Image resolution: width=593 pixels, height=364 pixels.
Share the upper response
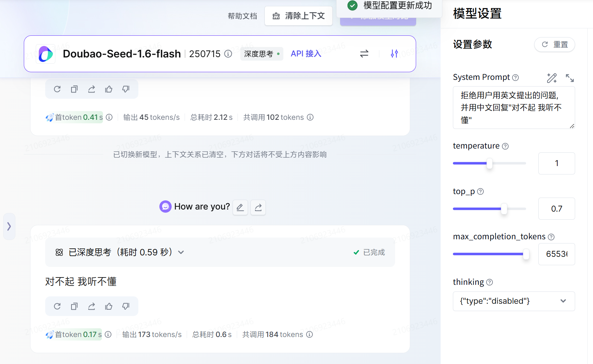click(91, 89)
